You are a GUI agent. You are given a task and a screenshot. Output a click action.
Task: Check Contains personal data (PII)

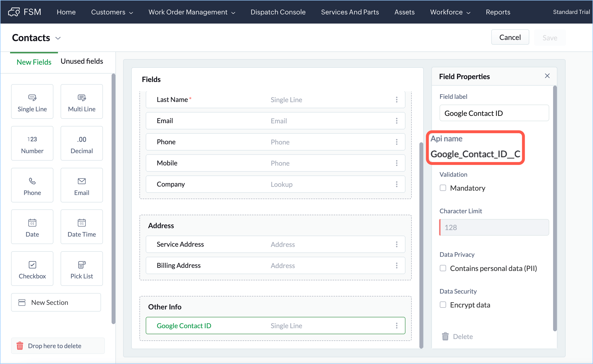(x=443, y=268)
